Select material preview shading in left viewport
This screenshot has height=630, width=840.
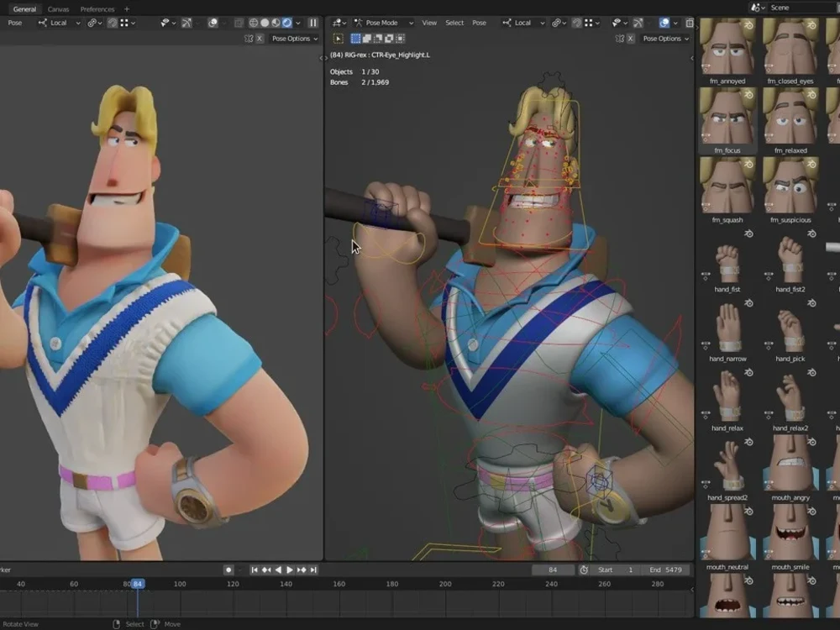276,23
